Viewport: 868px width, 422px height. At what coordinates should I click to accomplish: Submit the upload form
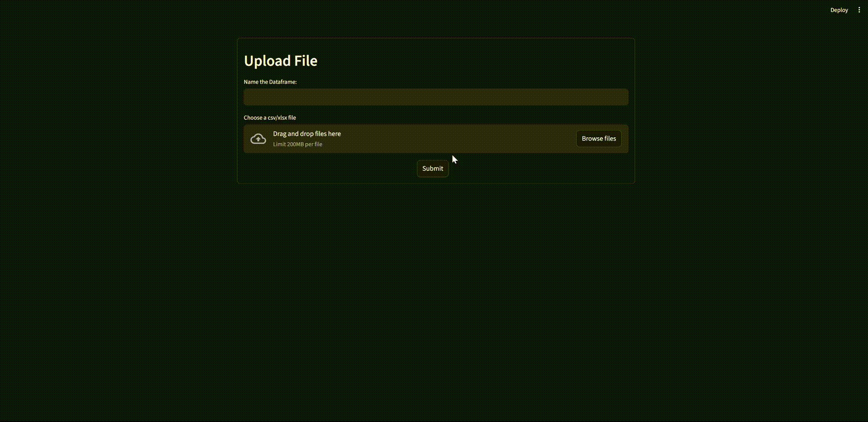pyautogui.click(x=432, y=169)
